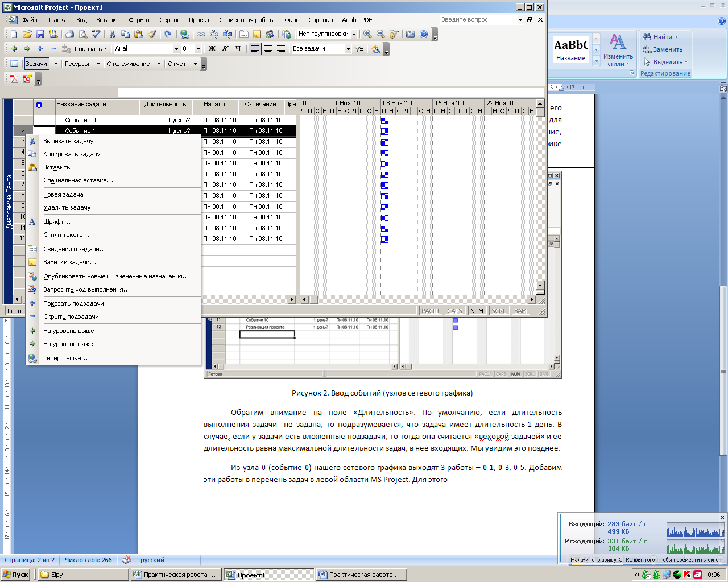Click the Длительность column header
Viewport: 728px width, 582px height.
165,105
